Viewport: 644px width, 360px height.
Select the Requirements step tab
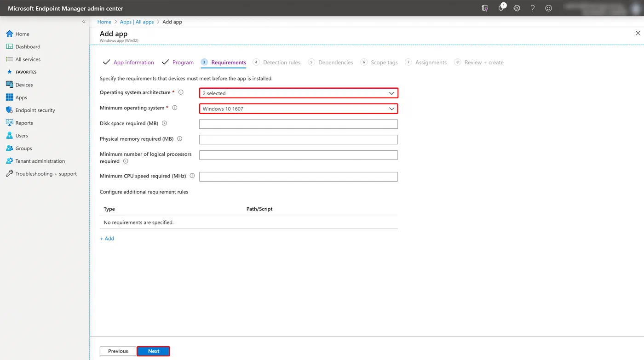coord(224,63)
